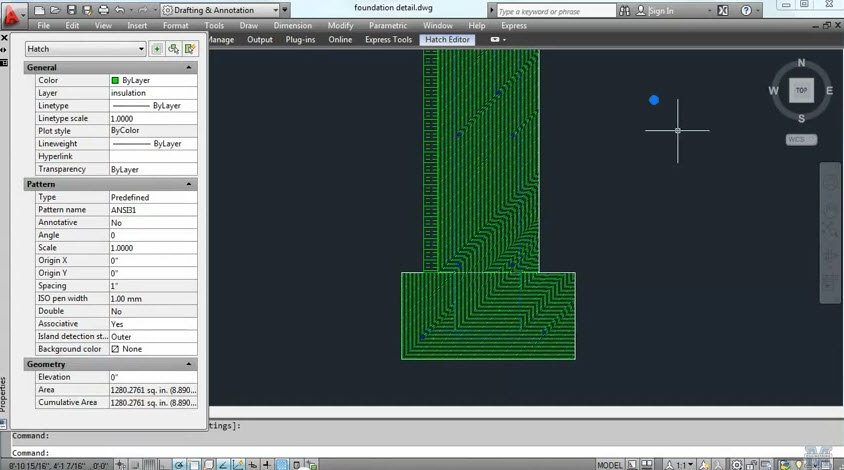Click the search keyword input field

tap(555, 11)
